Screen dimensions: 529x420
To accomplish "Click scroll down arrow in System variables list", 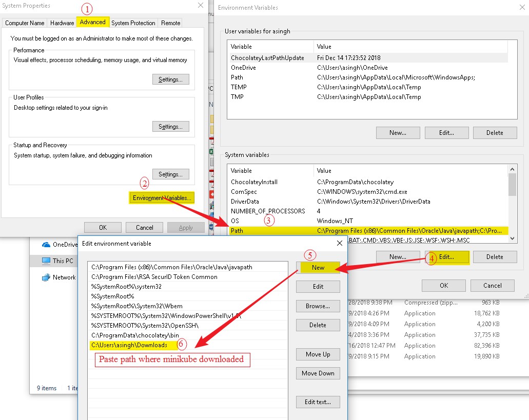I will pyautogui.click(x=512, y=238).
